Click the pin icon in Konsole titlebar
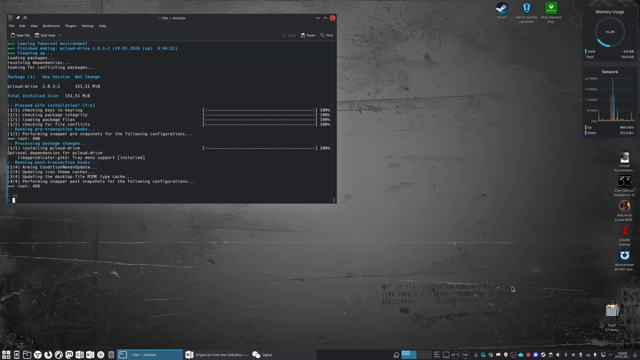Image resolution: width=640 pixels, height=360 pixels. [x=18, y=18]
